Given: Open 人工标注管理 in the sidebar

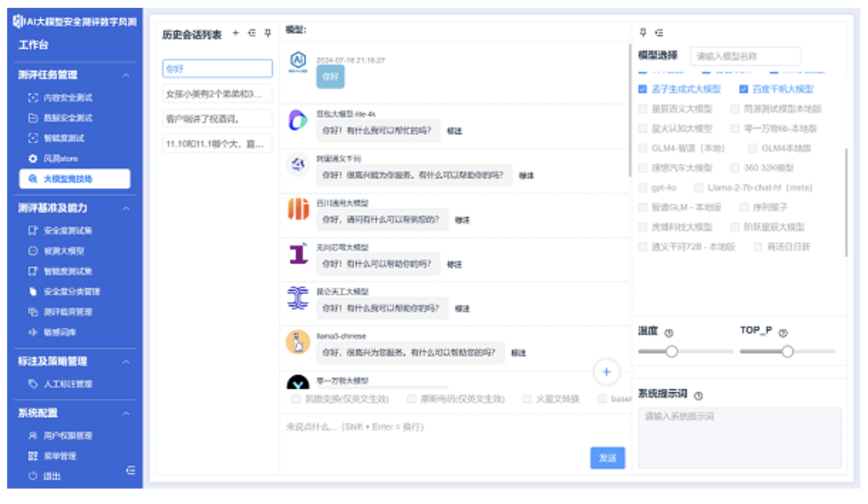Looking at the screenshot, I should (68, 384).
